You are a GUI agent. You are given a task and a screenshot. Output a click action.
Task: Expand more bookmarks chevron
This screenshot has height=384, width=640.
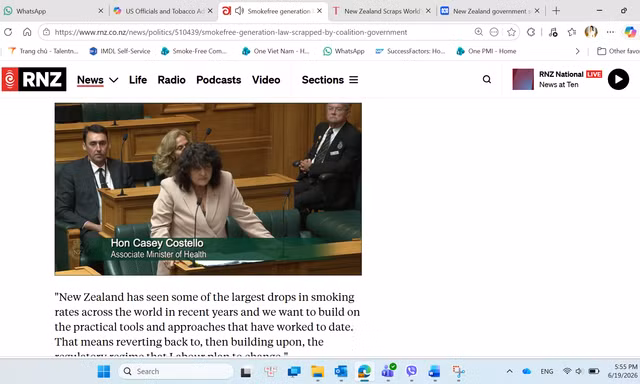coord(577,51)
